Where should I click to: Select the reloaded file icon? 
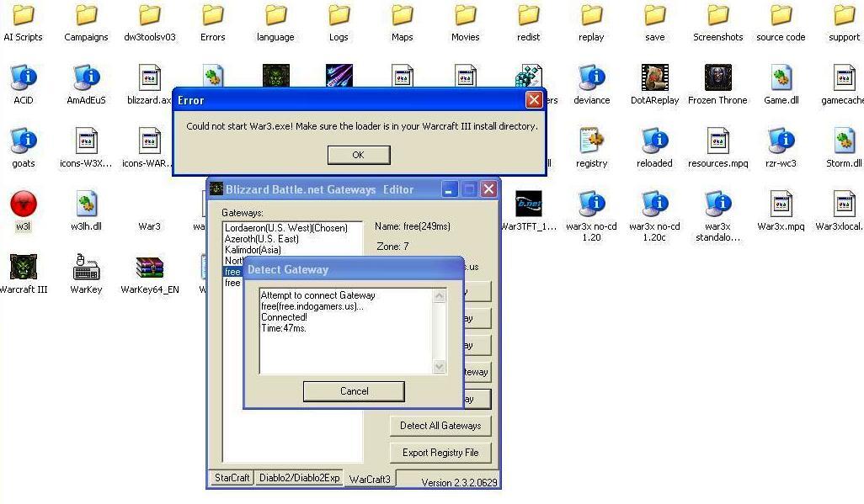click(x=654, y=141)
